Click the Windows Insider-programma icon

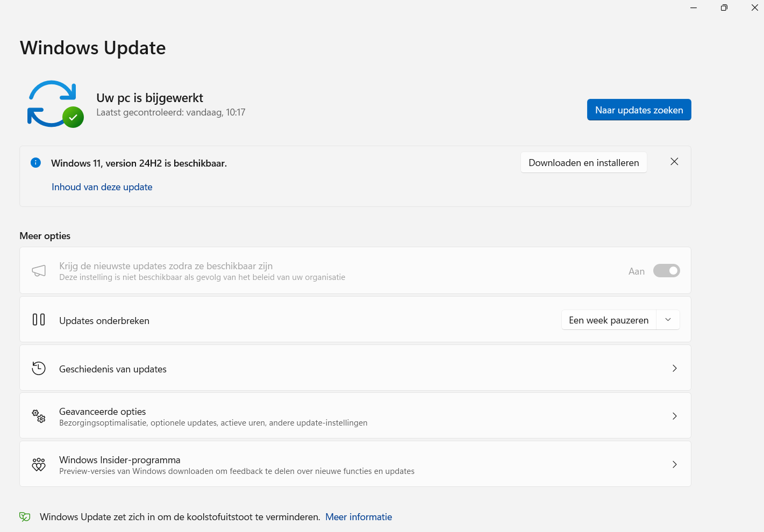(38, 464)
